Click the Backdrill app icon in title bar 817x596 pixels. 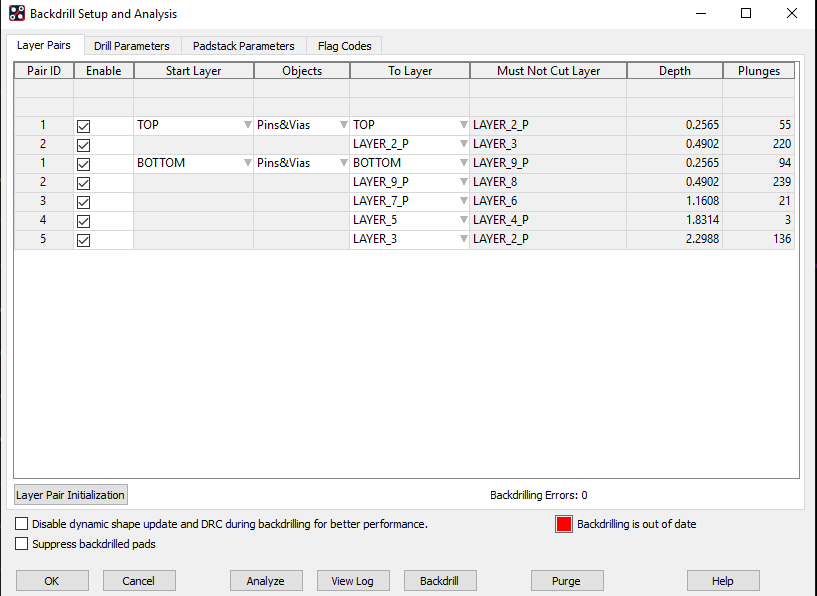[17, 14]
